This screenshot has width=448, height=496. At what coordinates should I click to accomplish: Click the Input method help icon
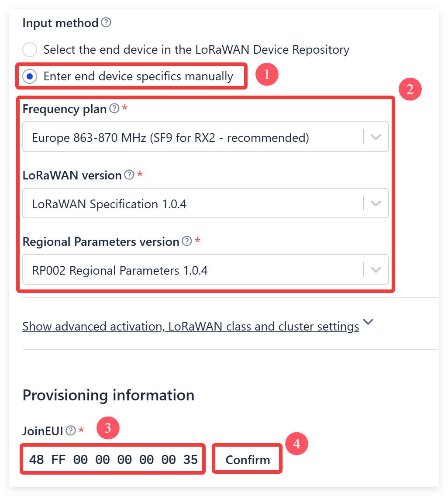(x=106, y=22)
